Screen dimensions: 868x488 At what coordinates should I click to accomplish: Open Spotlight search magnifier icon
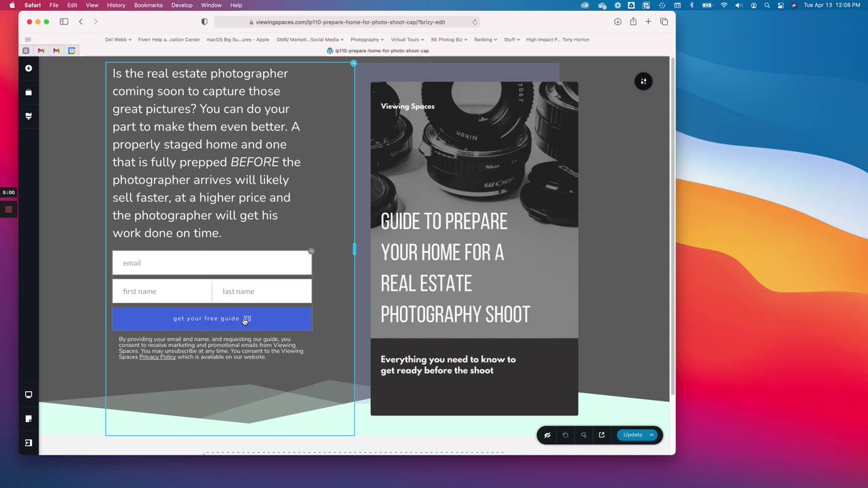coord(767,5)
